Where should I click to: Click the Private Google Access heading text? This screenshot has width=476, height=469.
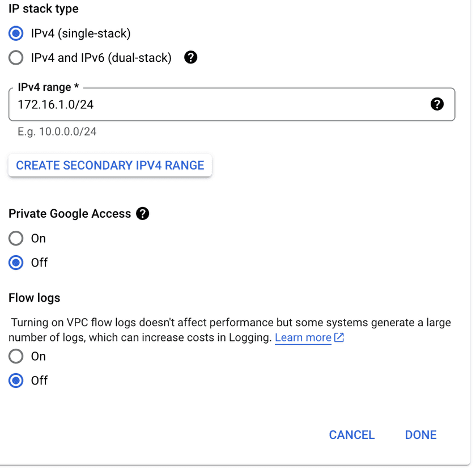pyautogui.click(x=70, y=214)
